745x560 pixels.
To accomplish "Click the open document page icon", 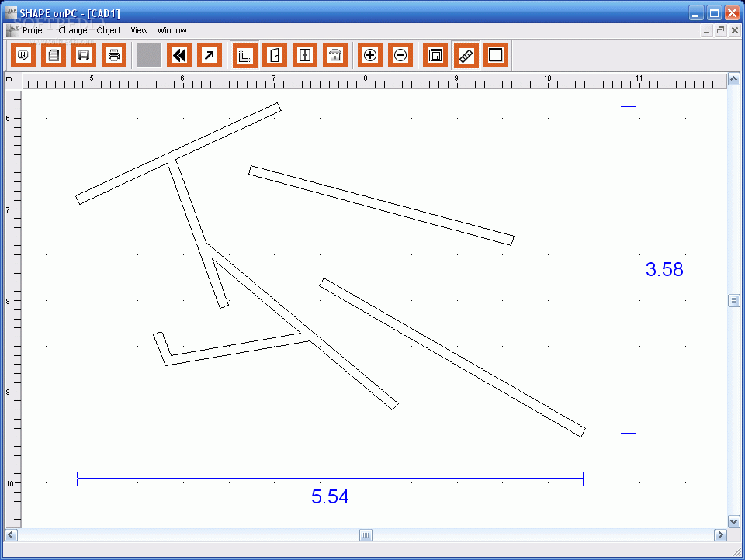I will [54, 56].
